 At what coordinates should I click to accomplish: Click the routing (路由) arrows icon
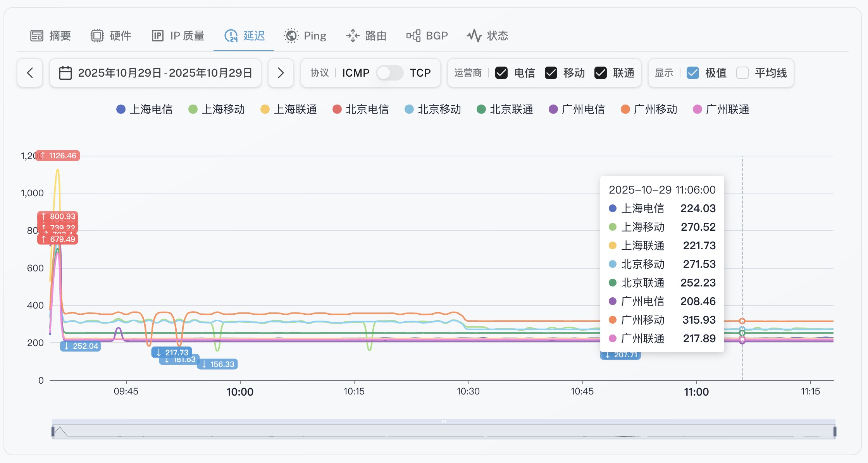point(353,36)
